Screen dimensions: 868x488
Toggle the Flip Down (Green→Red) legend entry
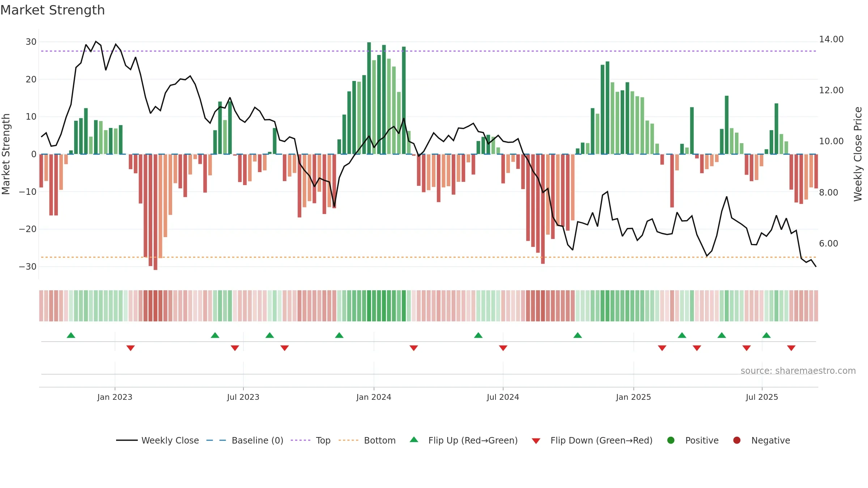point(592,440)
